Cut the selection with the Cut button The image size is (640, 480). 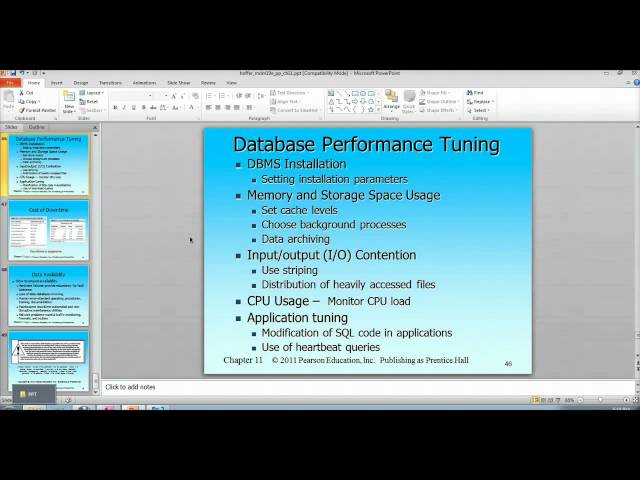pos(27,93)
